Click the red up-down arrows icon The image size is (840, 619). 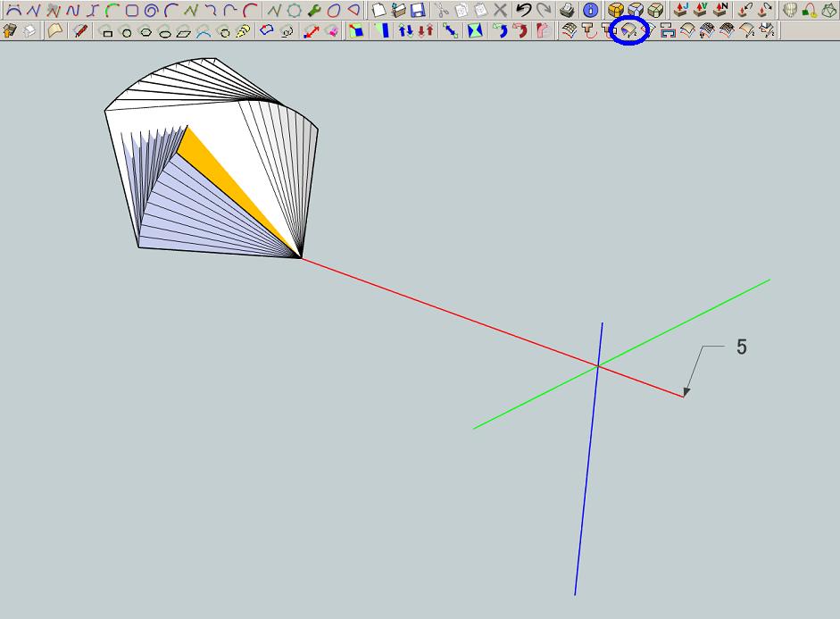(x=426, y=30)
